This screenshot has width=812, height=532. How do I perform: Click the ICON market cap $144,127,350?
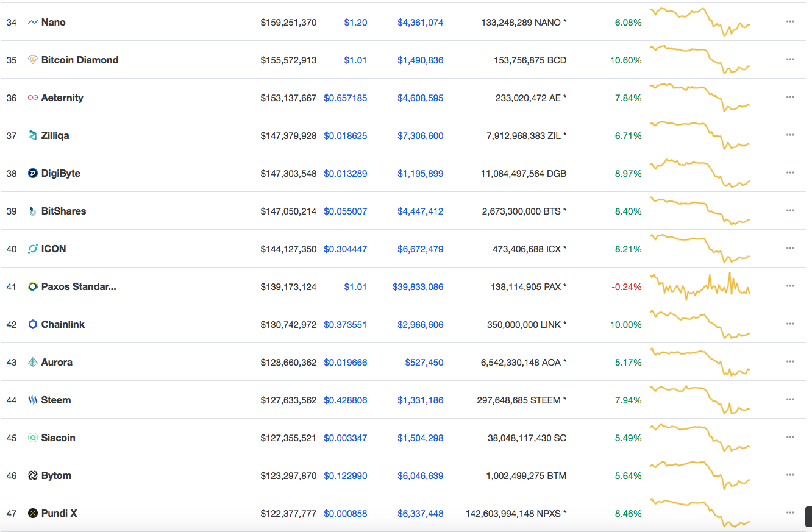pyautogui.click(x=288, y=249)
